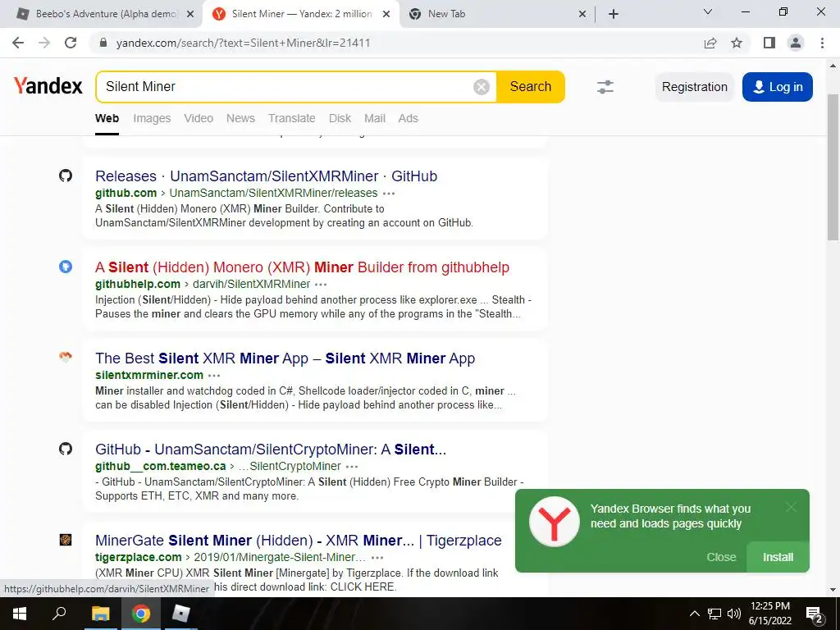Open Yandex Disk

340,118
